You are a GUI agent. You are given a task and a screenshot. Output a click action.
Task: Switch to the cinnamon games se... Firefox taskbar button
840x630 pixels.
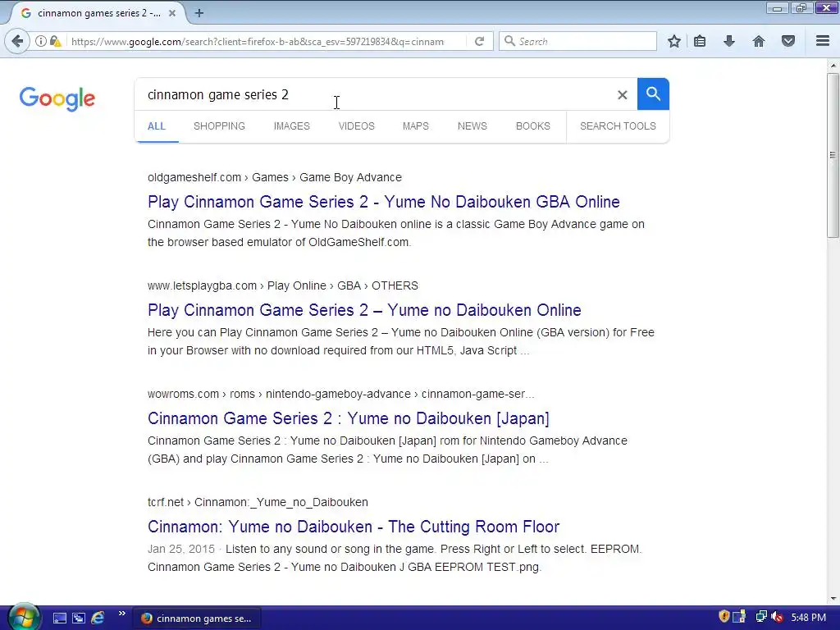click(x=196, y=619)
